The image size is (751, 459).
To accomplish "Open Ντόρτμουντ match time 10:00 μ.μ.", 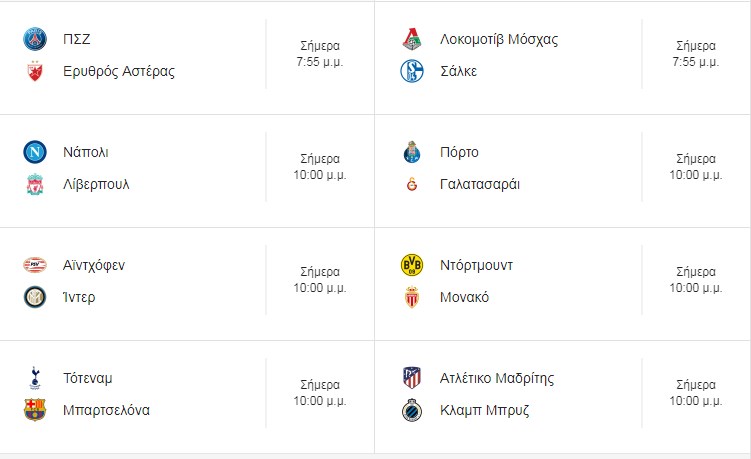I will pos(696,288).
